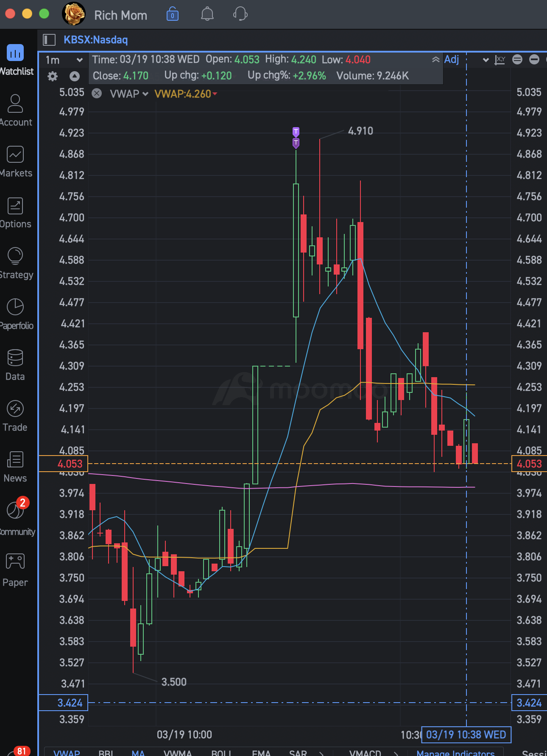Toggle the SAR indicator tab
The height and width of the screenshot is (756, 547).
tap(298, 753)
